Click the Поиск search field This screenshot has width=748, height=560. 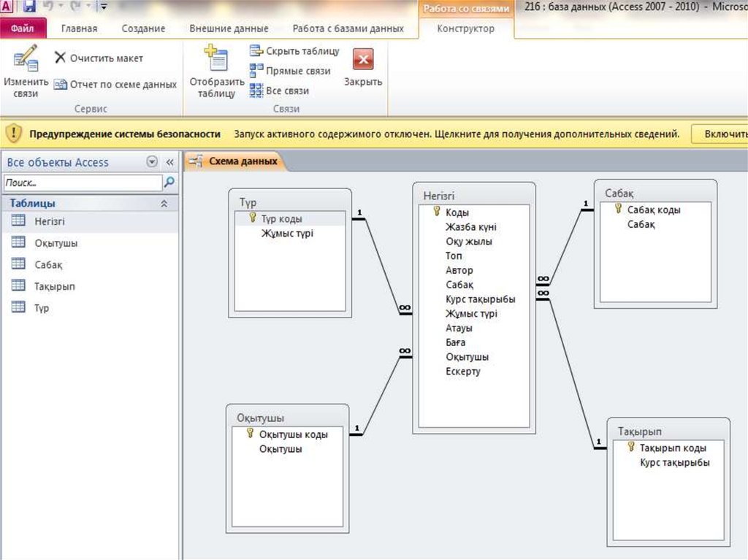tap(82, 183)
